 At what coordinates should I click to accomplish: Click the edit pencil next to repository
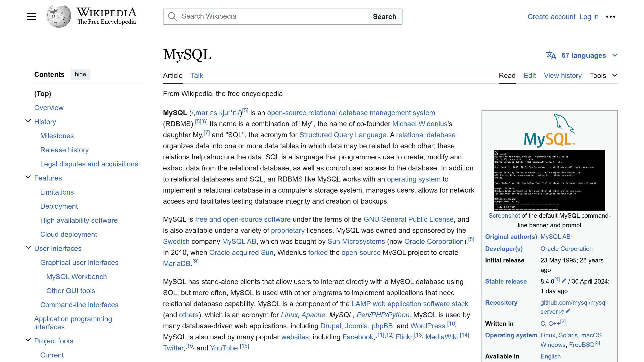[x=568, y=311]
